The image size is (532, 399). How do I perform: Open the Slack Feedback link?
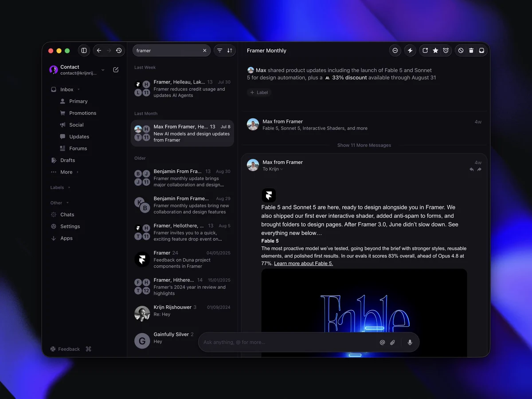65,349
